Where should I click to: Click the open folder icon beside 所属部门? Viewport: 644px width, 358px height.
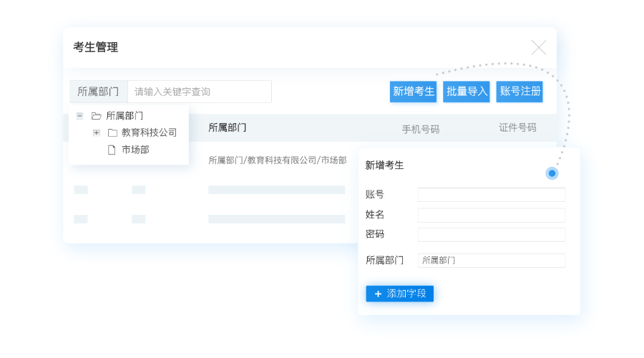pyautogui.click(x=97, y=115)
